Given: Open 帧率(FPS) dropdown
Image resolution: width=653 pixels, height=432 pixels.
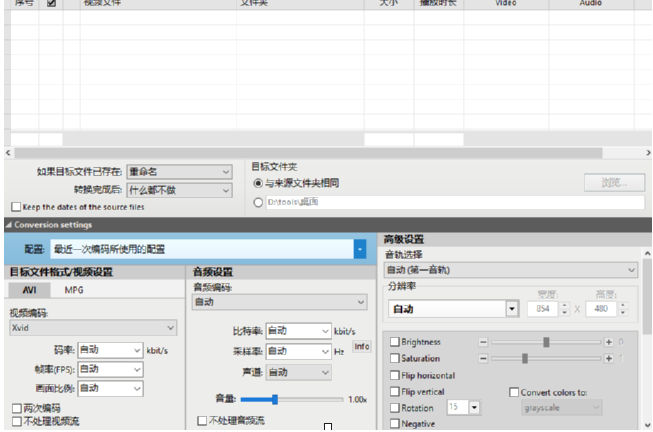Looking at the screenshot, I should click(x=110, y=370).
